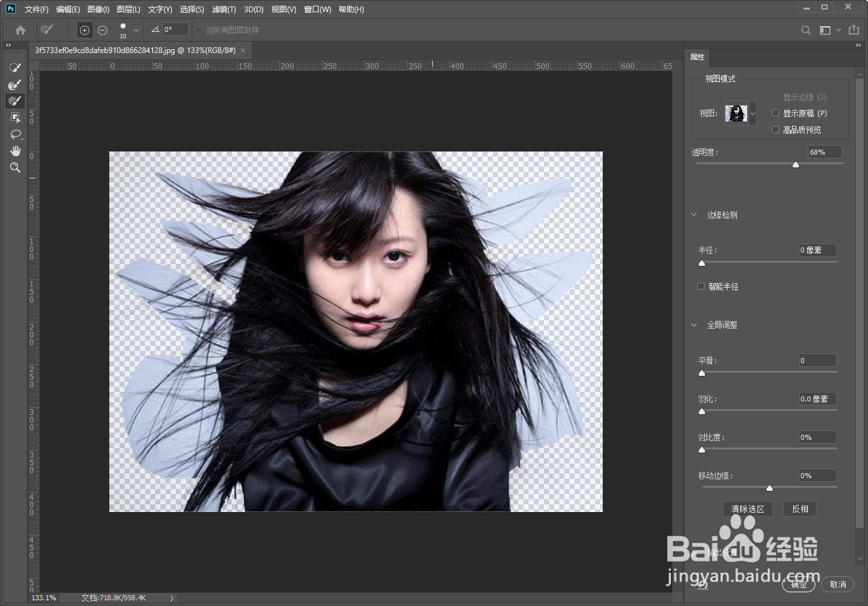This screenshot has height=606, width=868.
Task: Select the Brush tool in the left toolbar
Action: pyautogui.click(x=15, y=101)
